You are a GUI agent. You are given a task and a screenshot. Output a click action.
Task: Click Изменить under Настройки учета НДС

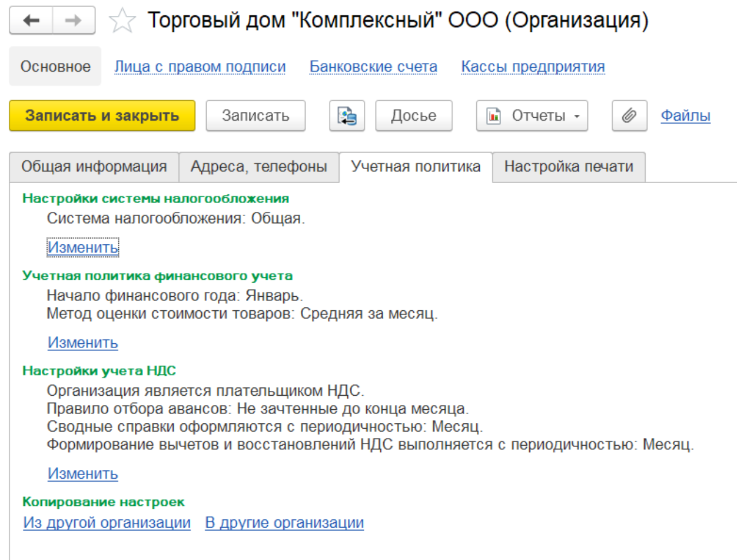click(x=83, y=473)
